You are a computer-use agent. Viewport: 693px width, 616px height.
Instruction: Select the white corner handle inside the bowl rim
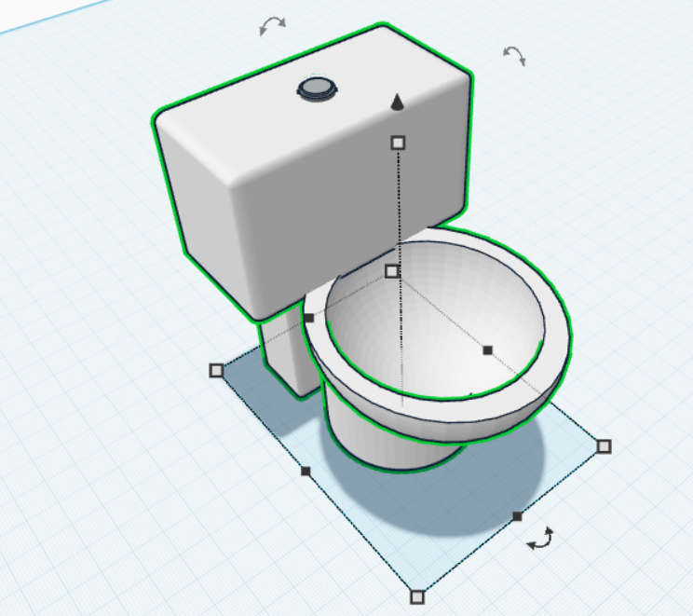coord(391,271)
